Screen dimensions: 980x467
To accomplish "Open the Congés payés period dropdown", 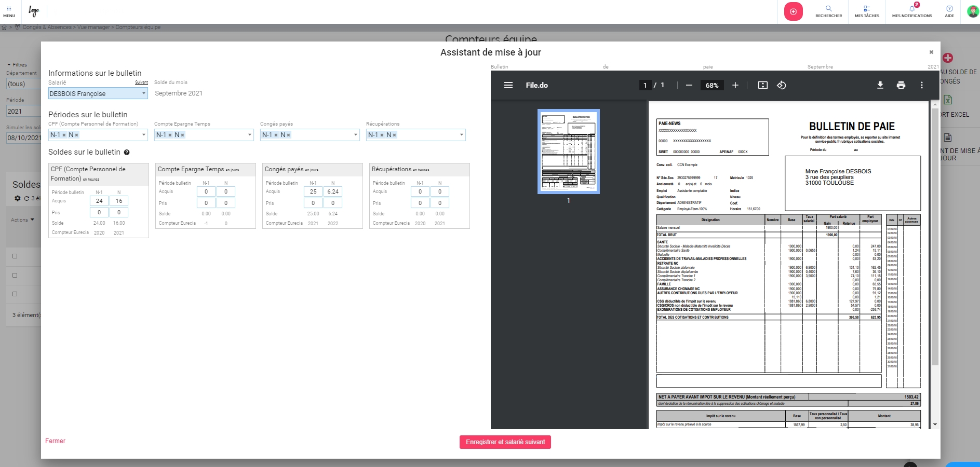I will [356, 135].
